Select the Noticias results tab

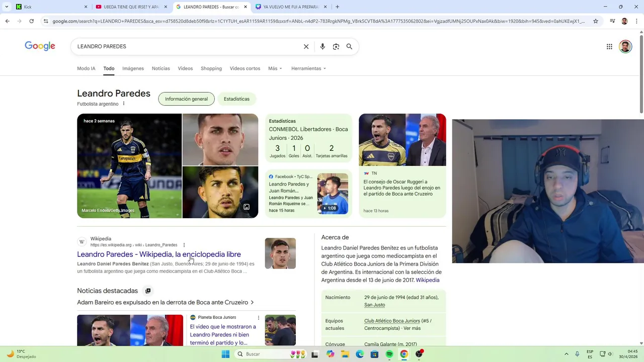pos(161,68)
